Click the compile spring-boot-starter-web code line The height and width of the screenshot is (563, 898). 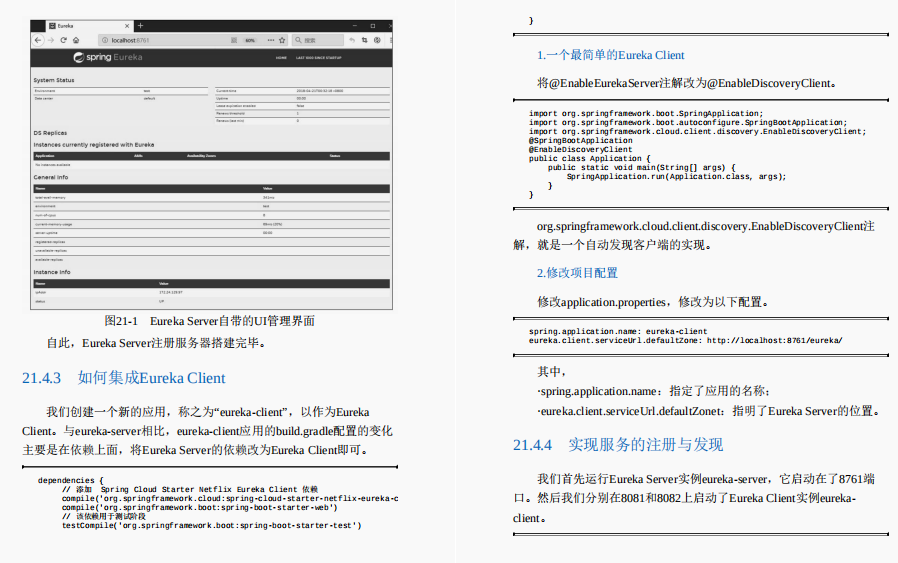click(200, 507)
